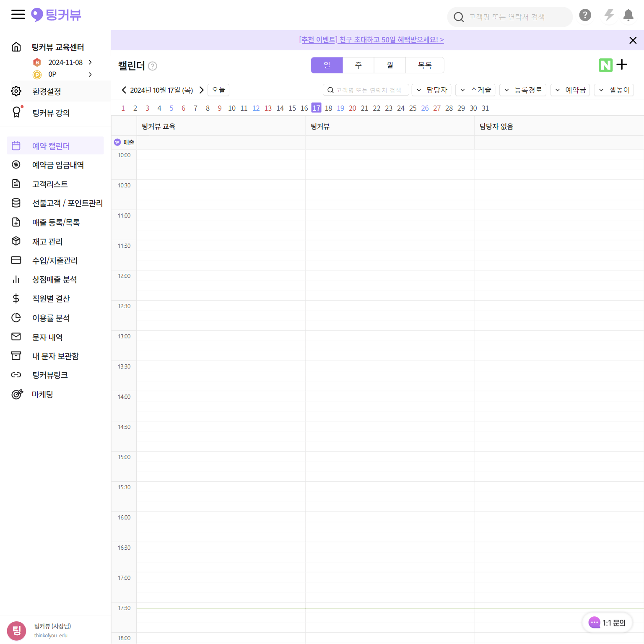Select day 18 in date strip
Viewport: 644px width, 644px height.
click(x=328, y=108)
